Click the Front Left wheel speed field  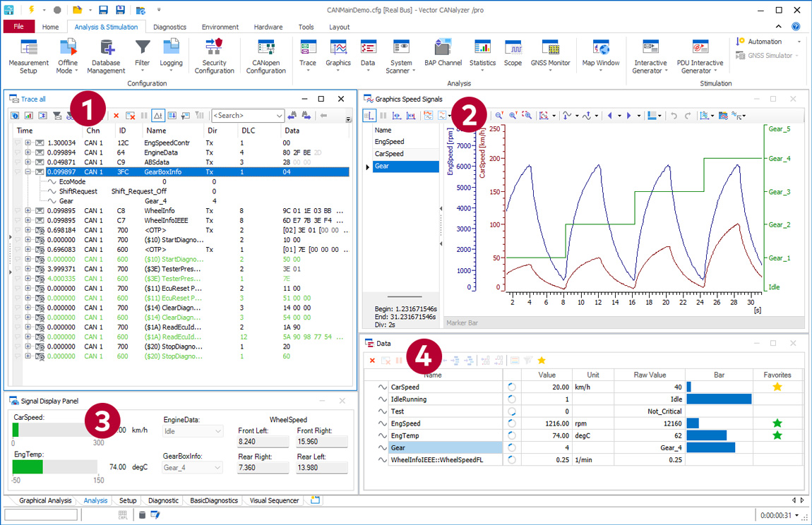263,442
